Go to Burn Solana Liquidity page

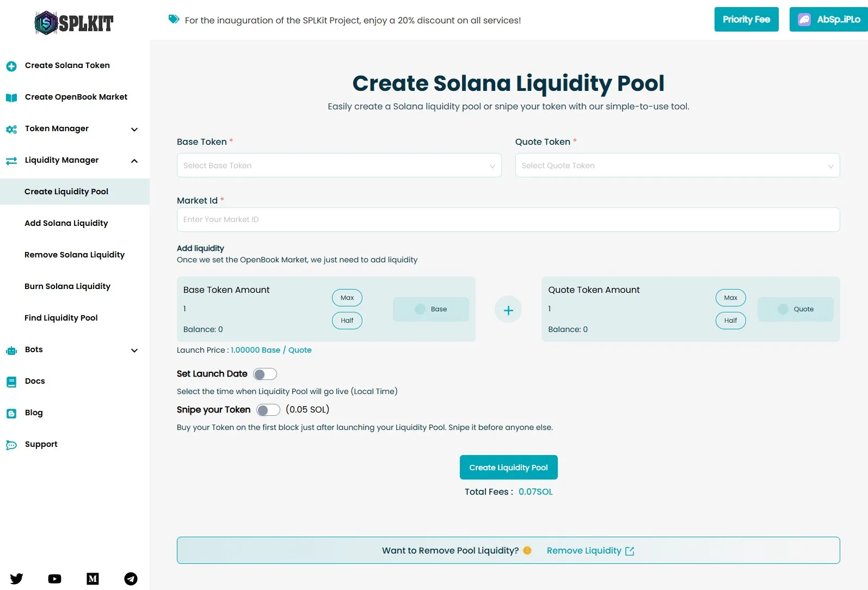[67, 286]
